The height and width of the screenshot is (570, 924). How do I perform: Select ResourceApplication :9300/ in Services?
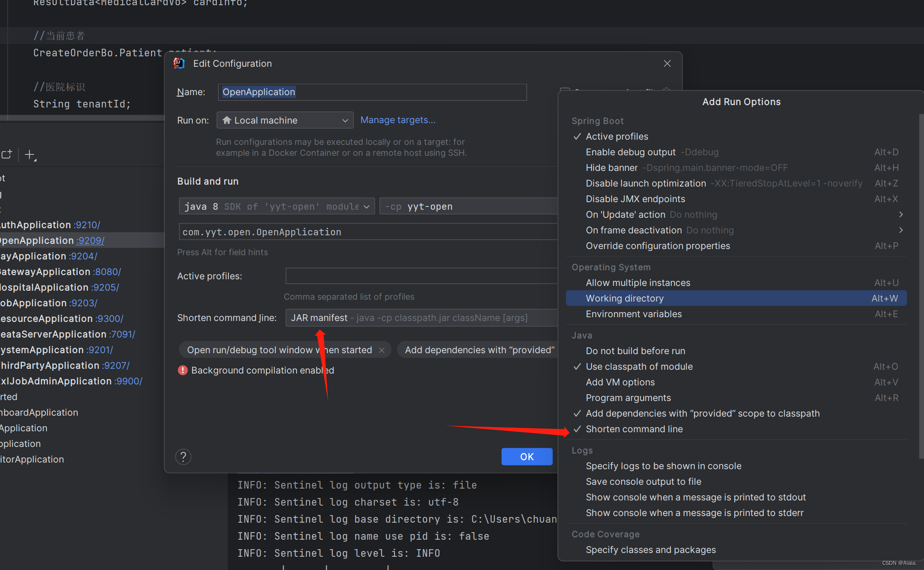(x=61, y=319)
